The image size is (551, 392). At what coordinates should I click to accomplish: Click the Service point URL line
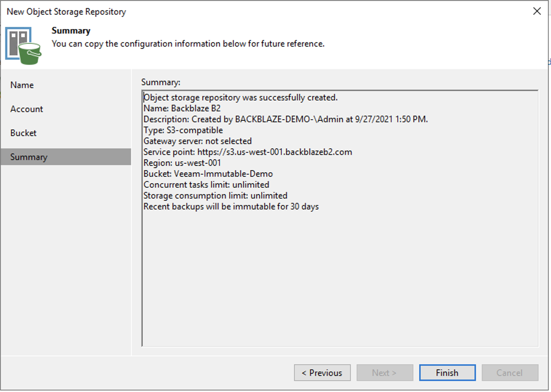pyautogui.click(x=248, y=152)
